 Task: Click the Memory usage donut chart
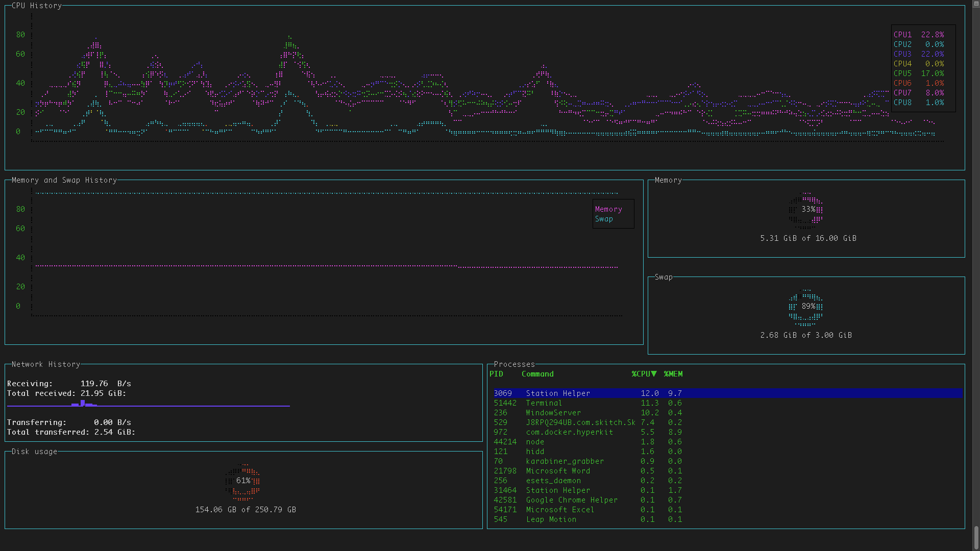pos(805,210)
